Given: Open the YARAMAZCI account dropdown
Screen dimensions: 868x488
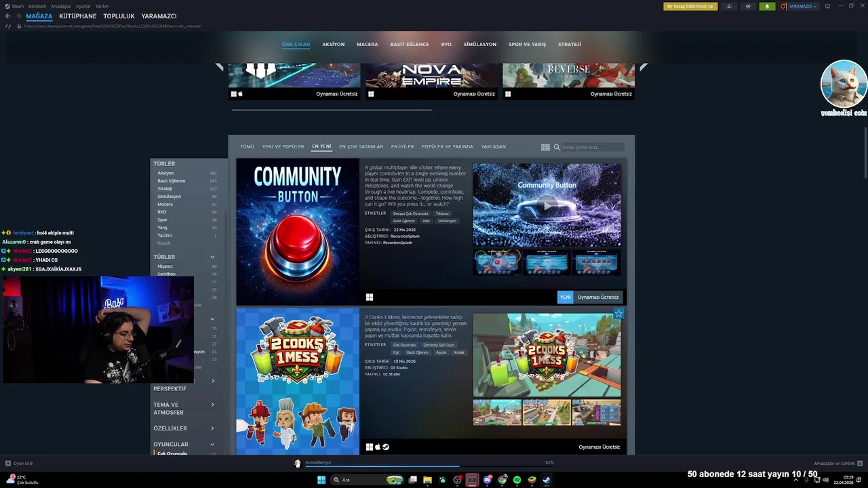Looking at the screenshot, I should [x=799, y=6].
